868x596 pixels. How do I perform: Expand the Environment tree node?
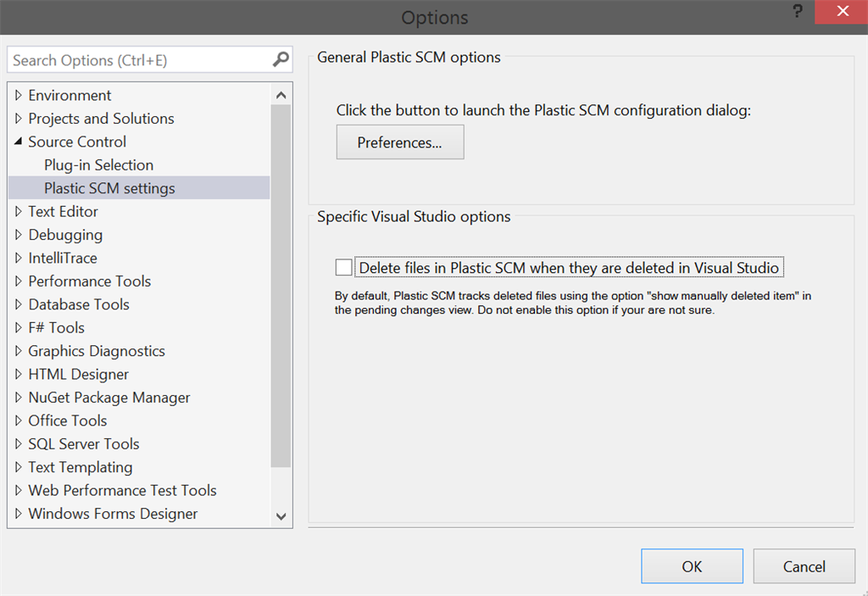tap(19, 95)
